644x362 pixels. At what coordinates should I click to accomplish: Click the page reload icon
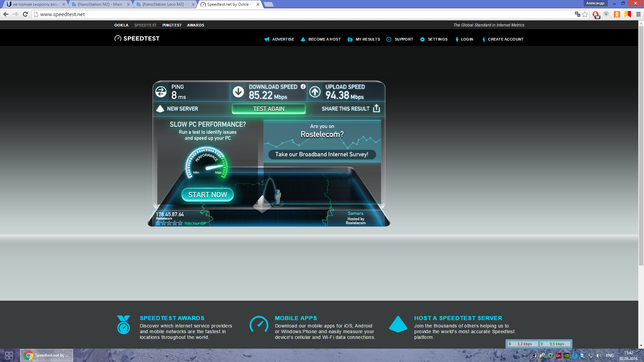pyautogui.click(x=25, y=14)
